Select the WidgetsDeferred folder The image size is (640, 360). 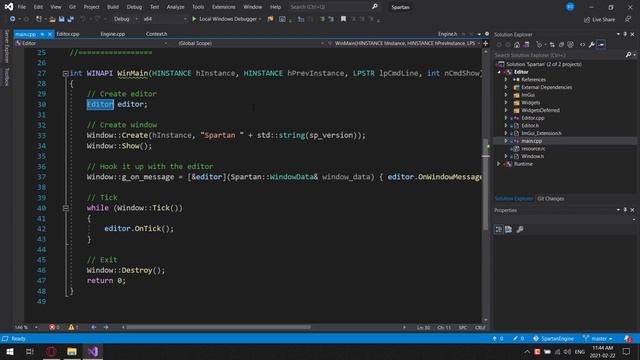(540, 110)
